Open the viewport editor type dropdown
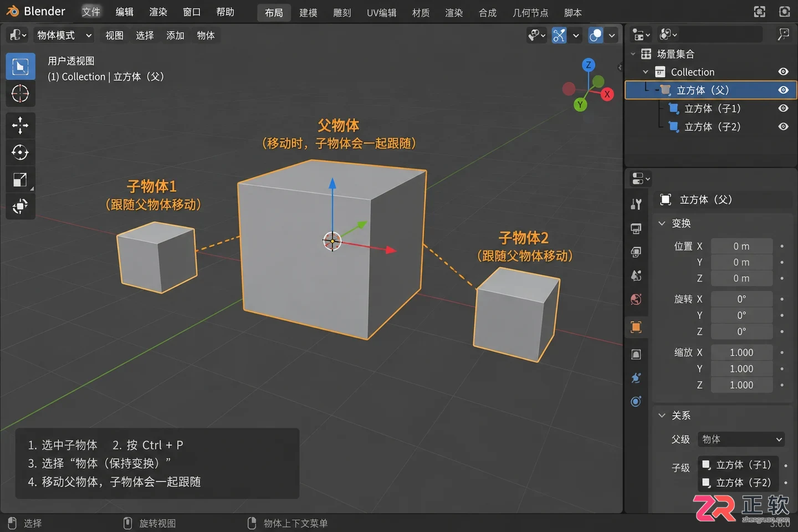This screenshot has width=798, height=532. (18, 35)
